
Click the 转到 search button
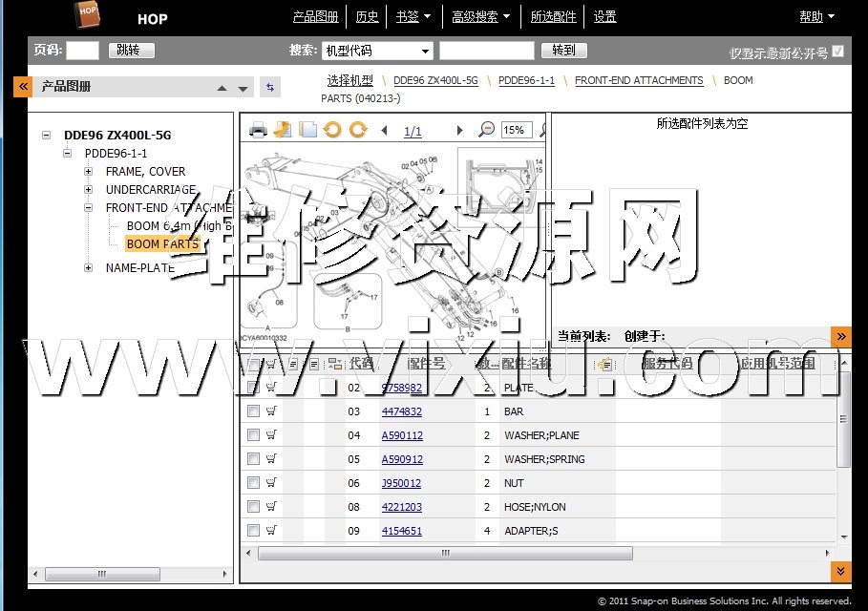tap(563, 51)
